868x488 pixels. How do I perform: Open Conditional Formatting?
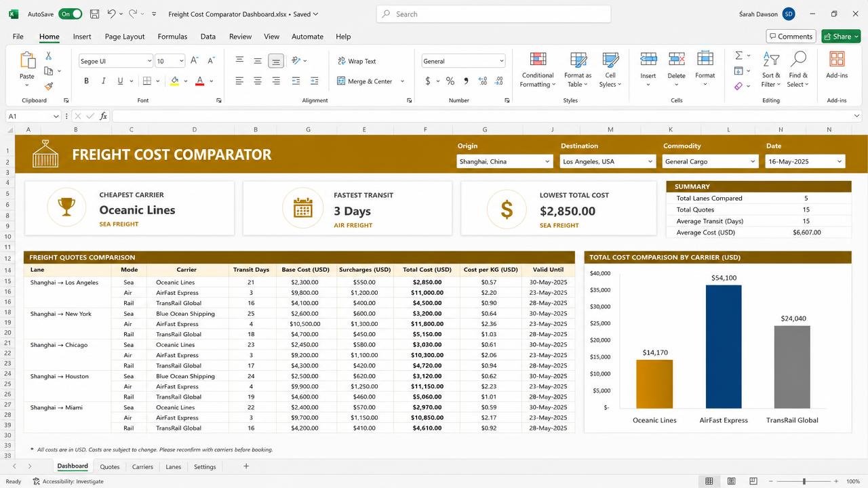pyautogui.click(x=538, y=70)
